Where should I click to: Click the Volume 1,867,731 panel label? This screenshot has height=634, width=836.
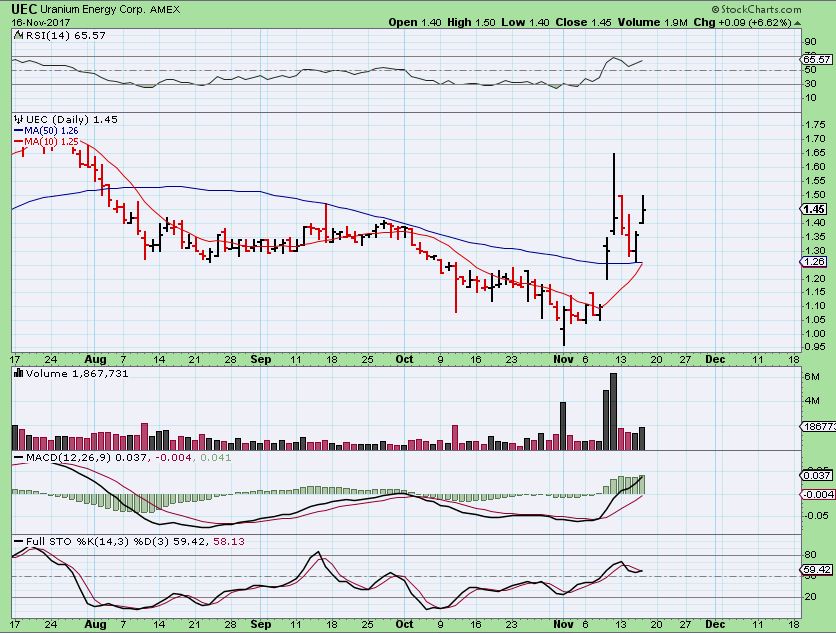(77, 373)
